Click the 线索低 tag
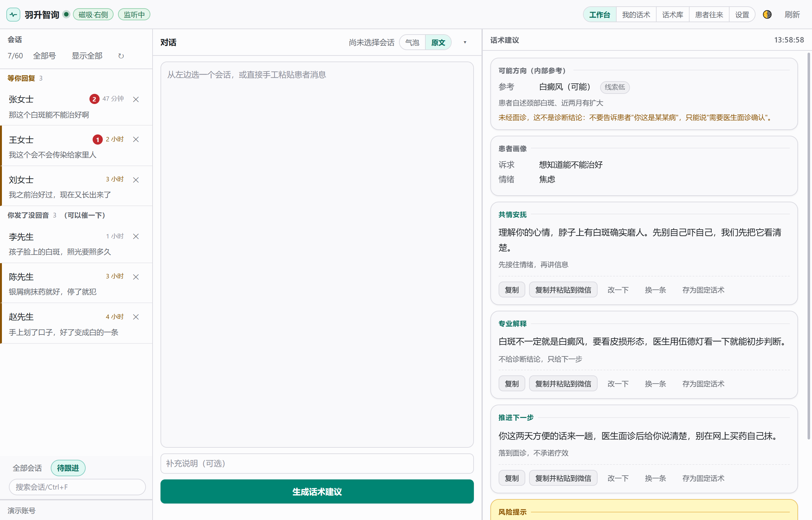Viewport: 812px width, 520px height. pyautogui.click(x=615, y=87)
